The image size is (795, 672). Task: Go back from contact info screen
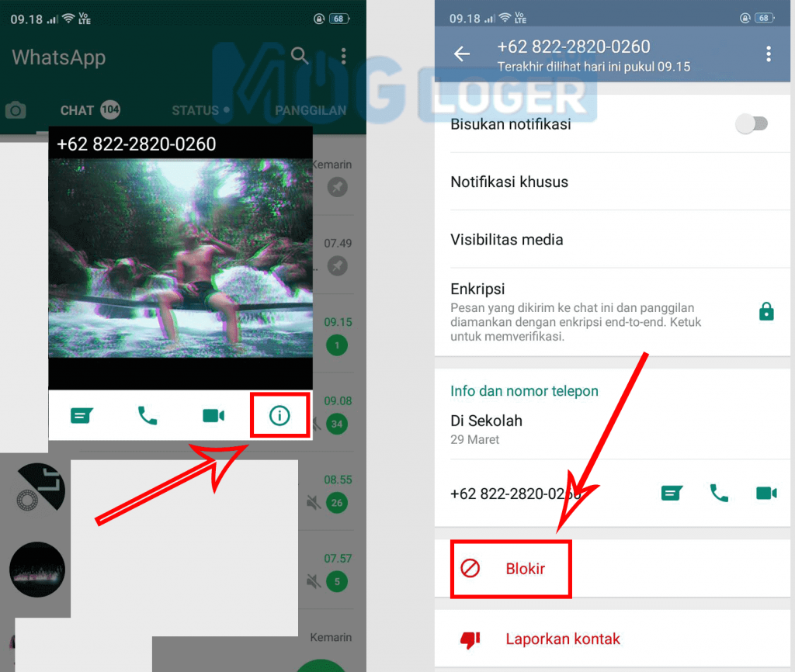[462, 54]
